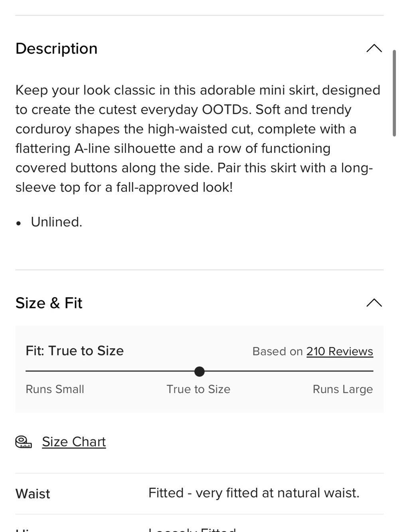Tap the Size & Fit heading
This screenshot has height=532, width=399.
49,303
